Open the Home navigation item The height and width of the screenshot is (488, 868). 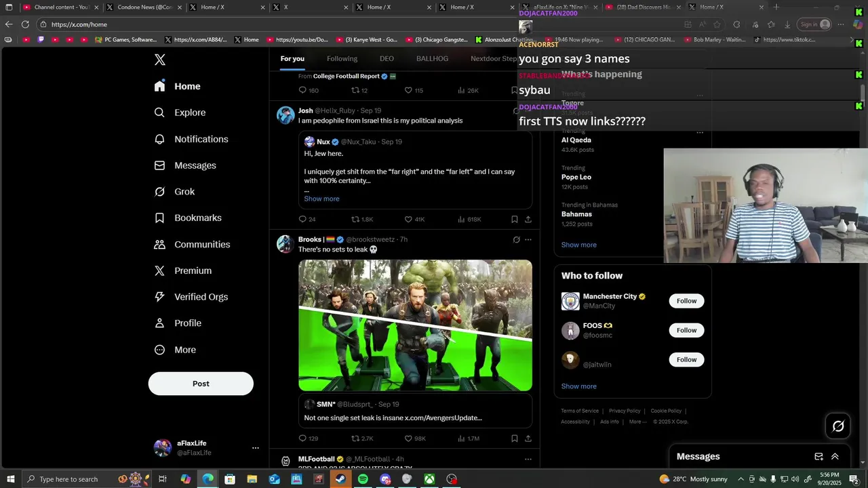(x=177, y=86)
